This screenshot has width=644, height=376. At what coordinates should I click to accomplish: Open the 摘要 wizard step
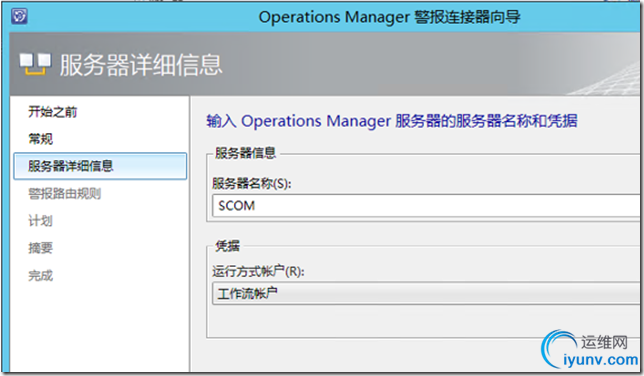coord(40,248)
